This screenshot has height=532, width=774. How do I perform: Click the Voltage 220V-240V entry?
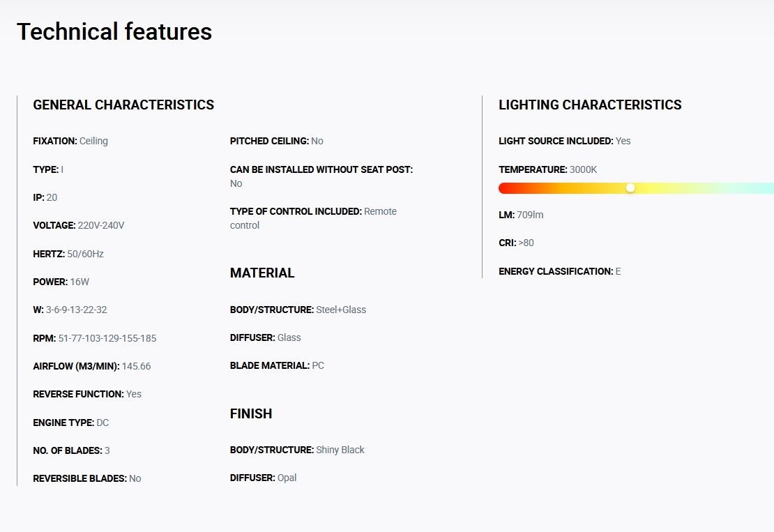coord(79,225)
